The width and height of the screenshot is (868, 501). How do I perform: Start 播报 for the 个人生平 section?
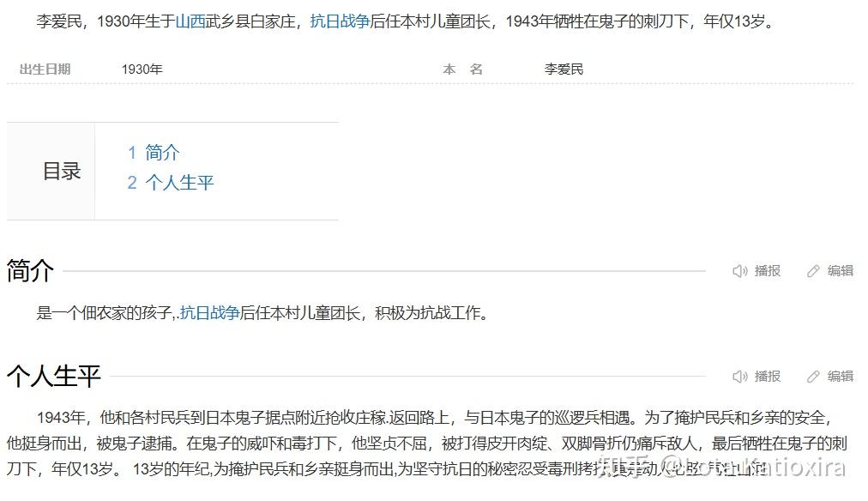tap(768, 377)
